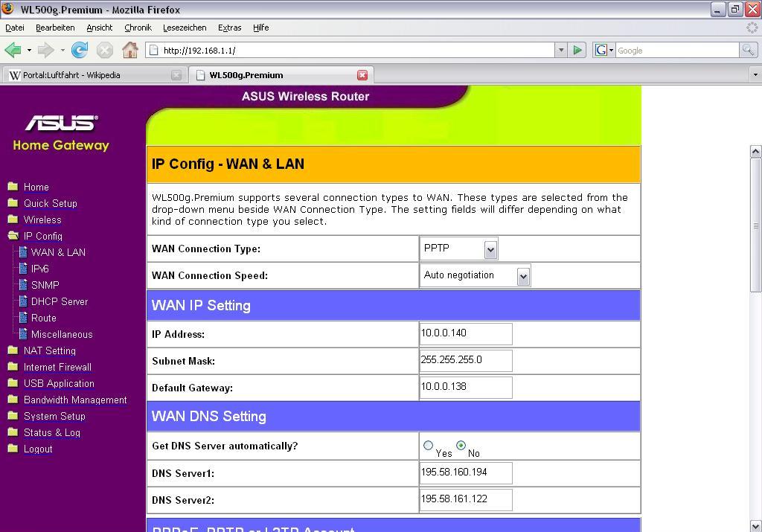
Task: Click the IPv6 page icon
Action: tap(23, 269)
